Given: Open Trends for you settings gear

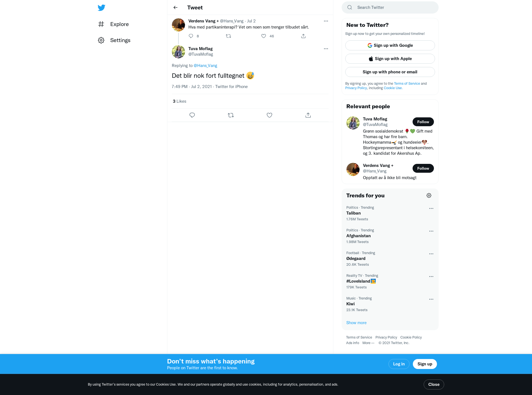Looking at the screenshot, I should [429, 195].
